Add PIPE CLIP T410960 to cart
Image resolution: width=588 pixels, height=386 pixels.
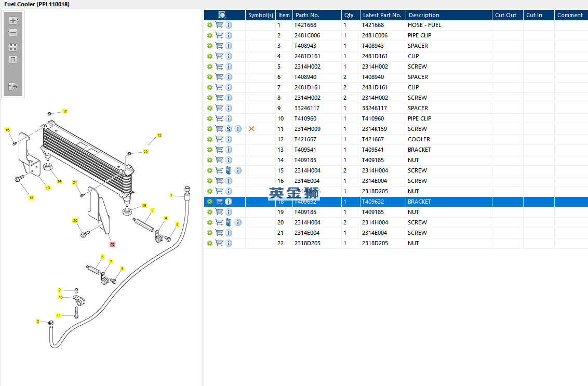(219, 118)
